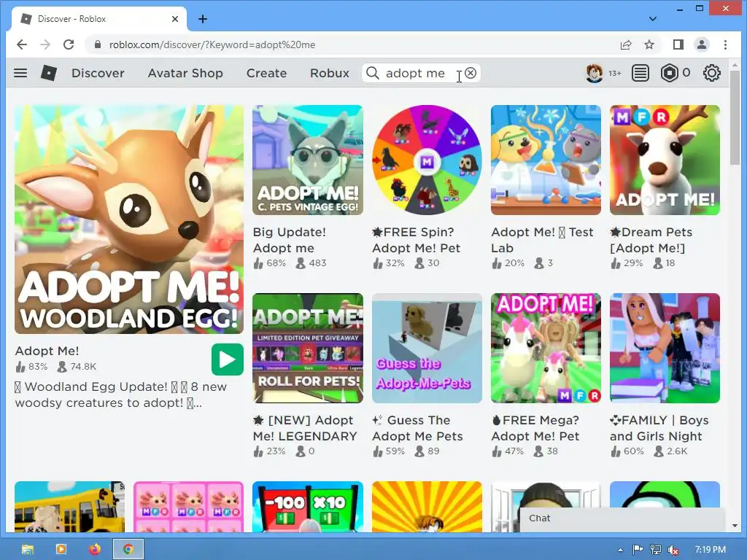Switch to the Discover - Roblox tab
Viewport: 747px width, 560px height.
[98, 19]
